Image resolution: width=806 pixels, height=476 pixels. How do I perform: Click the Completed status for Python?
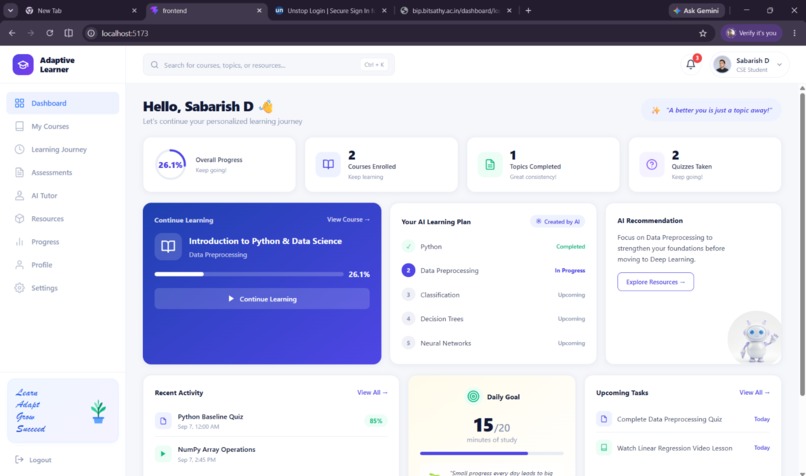click(571, 247)
